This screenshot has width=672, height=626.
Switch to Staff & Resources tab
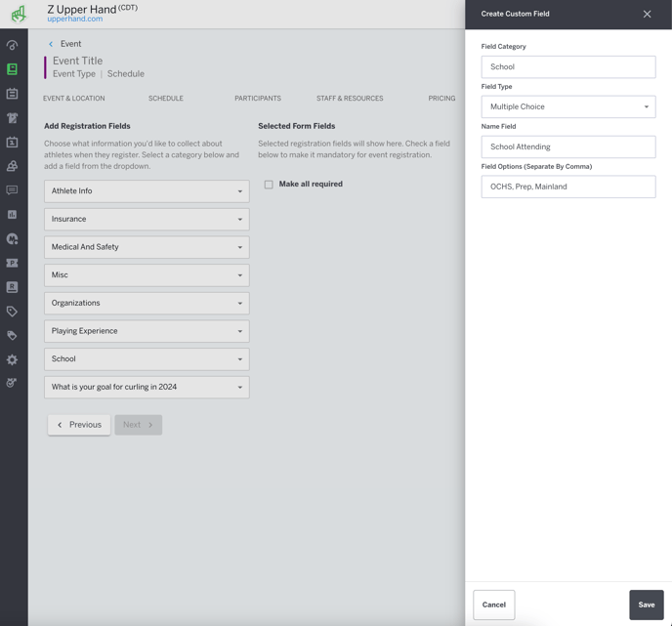[350, 98]
